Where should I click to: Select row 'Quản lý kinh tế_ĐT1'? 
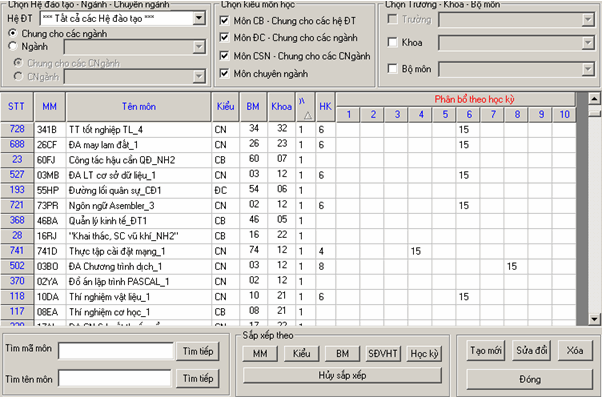[x=288, y=221]
